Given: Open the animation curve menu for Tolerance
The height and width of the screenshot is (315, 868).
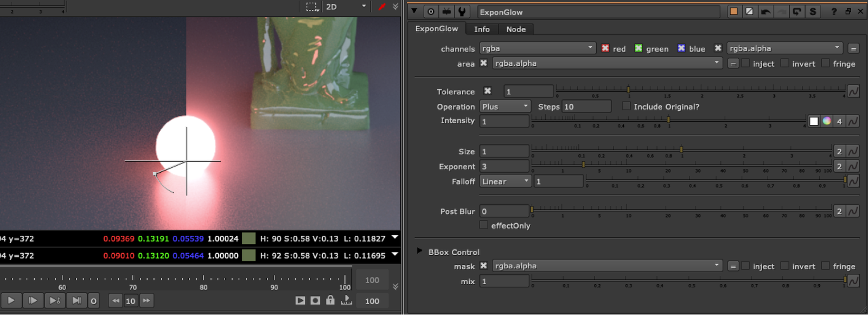Looking at the screenshot, I should [853, 91].
